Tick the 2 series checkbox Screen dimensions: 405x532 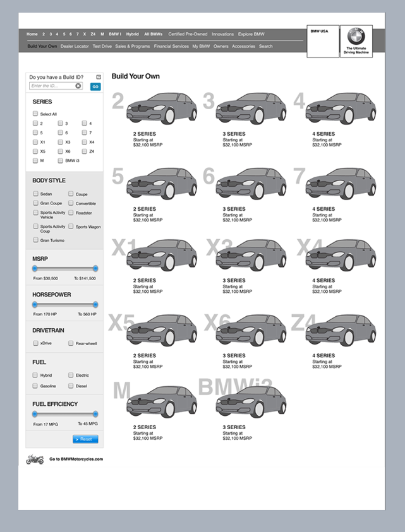pos(35,123)
